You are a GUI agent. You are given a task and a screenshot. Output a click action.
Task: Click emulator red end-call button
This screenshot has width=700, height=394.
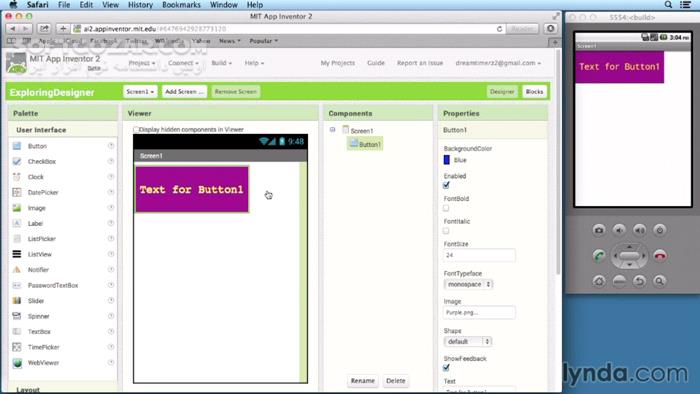pos(660,256)
